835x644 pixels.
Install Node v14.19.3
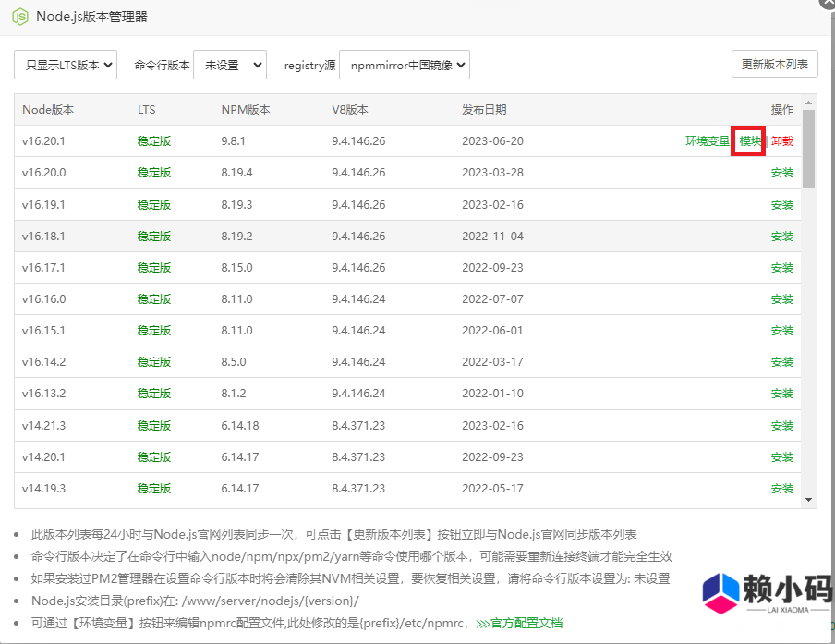pos(781,488)
